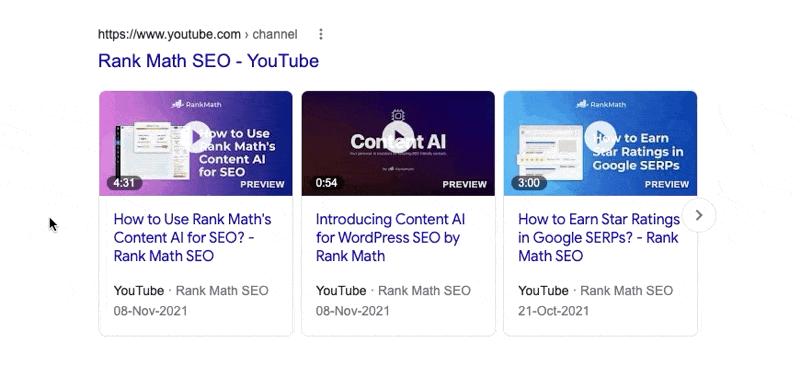Click PREVIEW label on the 0:54 video
Image resolution: width=800 pixels, height=375 pixels.
(x=464, y=184)
